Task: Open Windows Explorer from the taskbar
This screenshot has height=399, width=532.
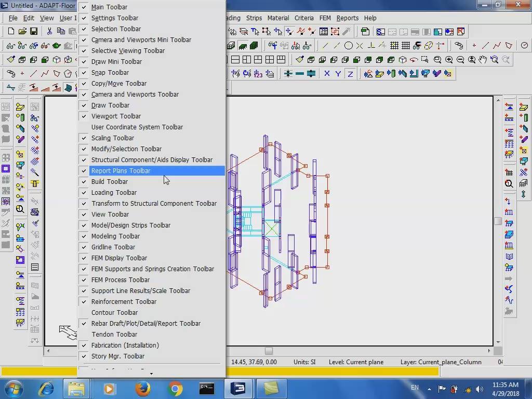Action: (76, 389)
